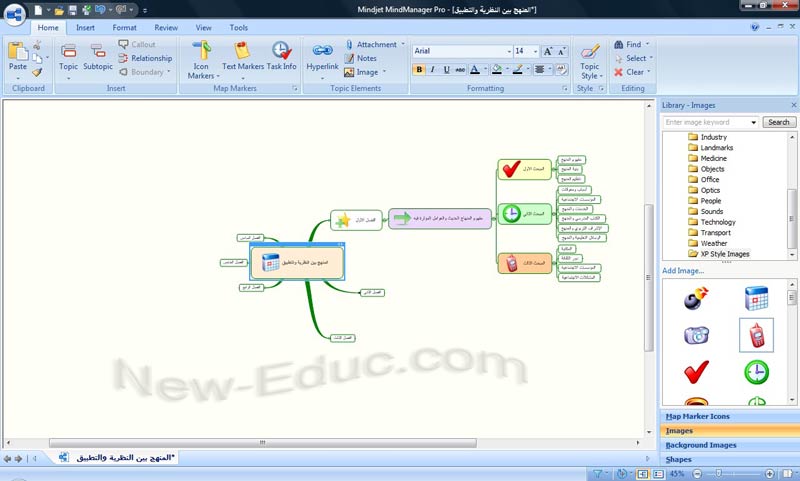Screen dimensions: 800x481
Task: Click the Add Image link
Action: [683, 271]
